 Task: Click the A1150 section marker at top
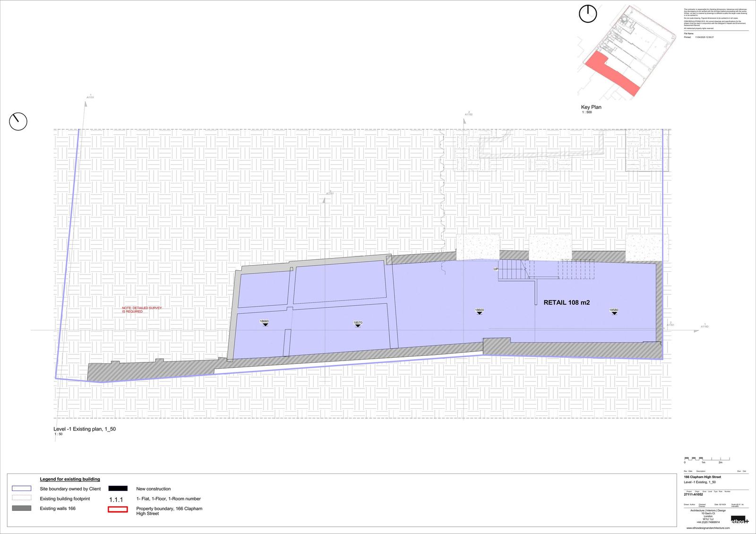pyautogui.click(x=468, y=114)
